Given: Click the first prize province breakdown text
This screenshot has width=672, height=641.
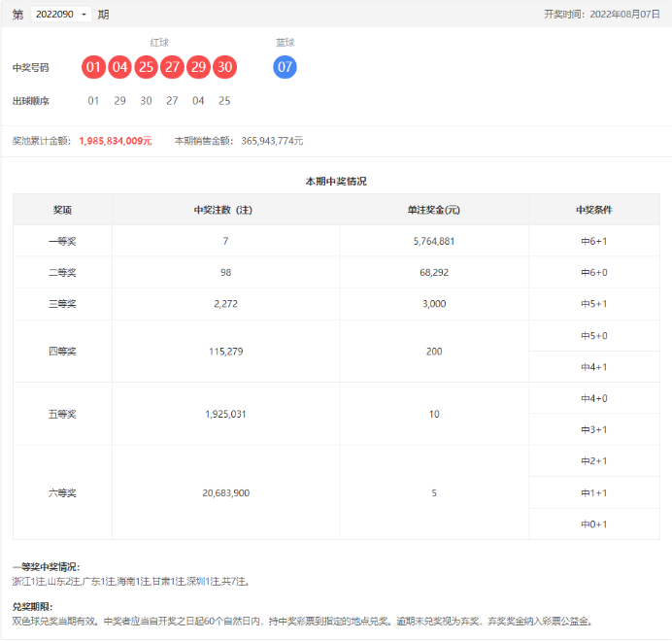Looking at the screenshot, I should click(131, 582).
